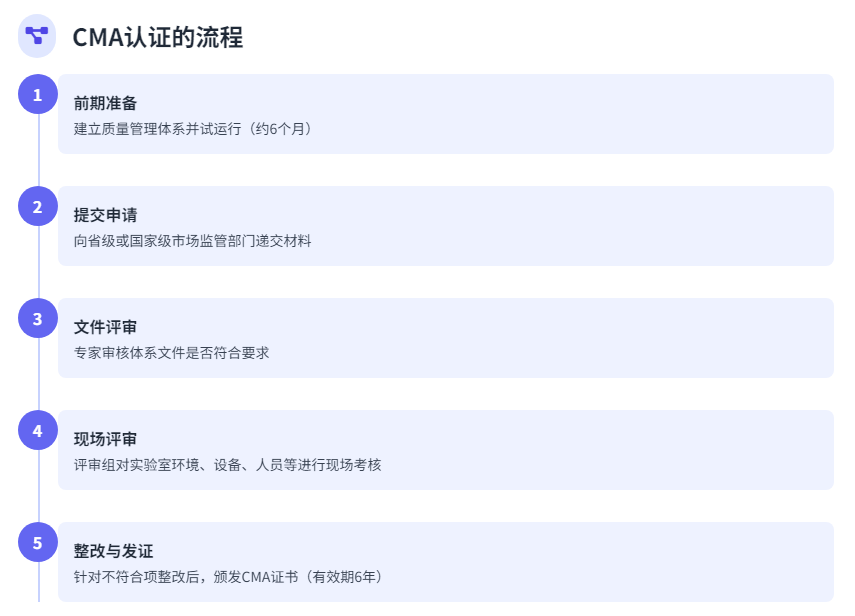Select the "现场评审" step title
Image resolution: width=855 pixels, height=616 pixels.
(105, 439)
